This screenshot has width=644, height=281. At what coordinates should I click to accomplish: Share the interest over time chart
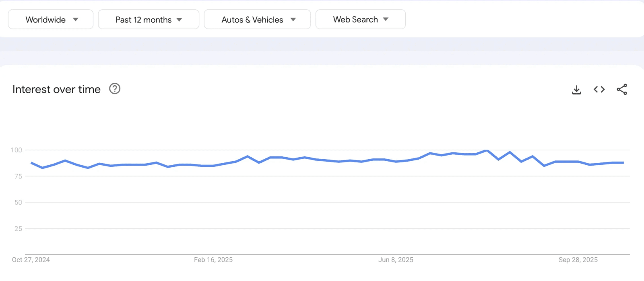[x=622, y=89]
